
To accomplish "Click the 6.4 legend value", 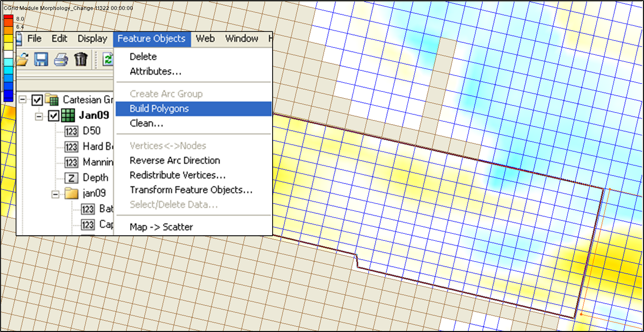I will click(x=20, y=26).
